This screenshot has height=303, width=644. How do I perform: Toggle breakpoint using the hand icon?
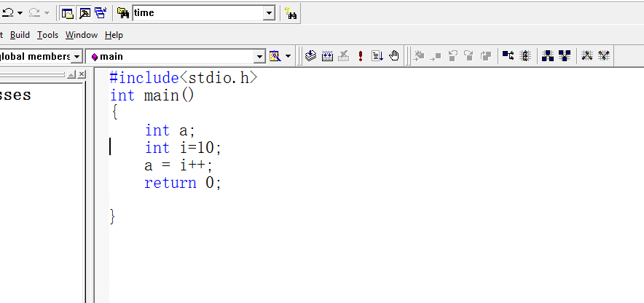pyautogui.click(x=394, y=56)
